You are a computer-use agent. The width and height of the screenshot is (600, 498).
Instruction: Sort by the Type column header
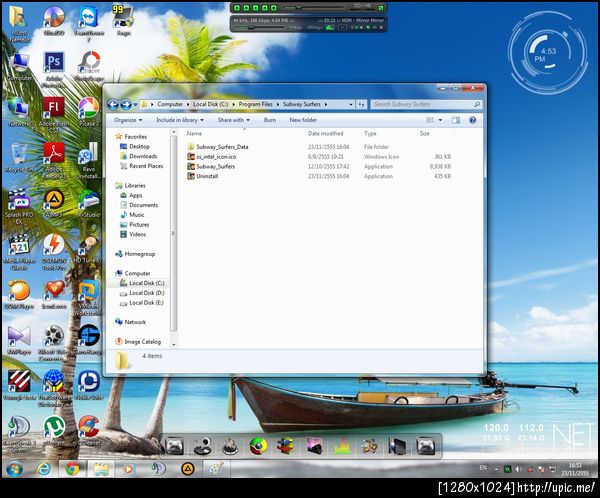point(370,134)
